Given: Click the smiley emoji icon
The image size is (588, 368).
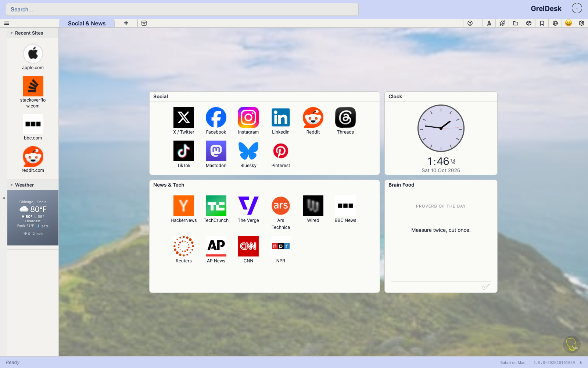Looking at the screenshot, I should pos(569,23).
